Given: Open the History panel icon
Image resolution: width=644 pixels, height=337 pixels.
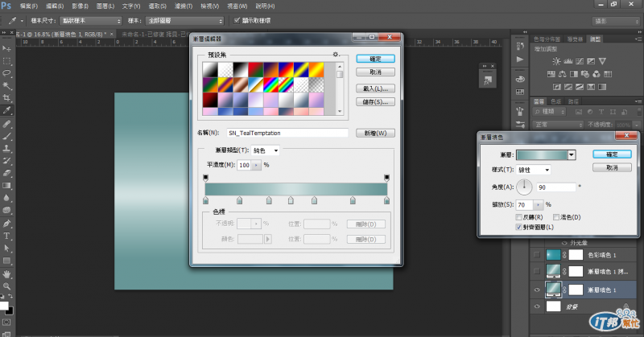Looking at the screenshot, I should (x=520, y=47).
